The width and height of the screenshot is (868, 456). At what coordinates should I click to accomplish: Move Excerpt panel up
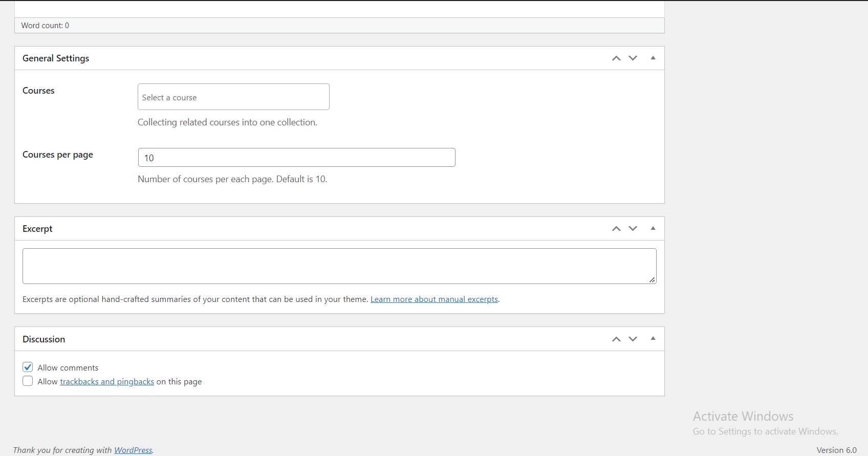tap(616, 229)
